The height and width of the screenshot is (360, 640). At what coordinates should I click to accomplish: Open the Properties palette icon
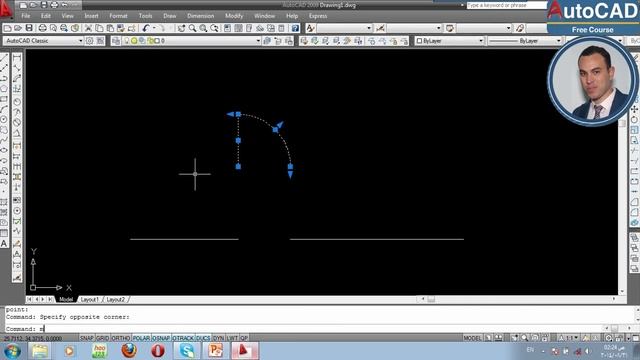pos(227,28)
